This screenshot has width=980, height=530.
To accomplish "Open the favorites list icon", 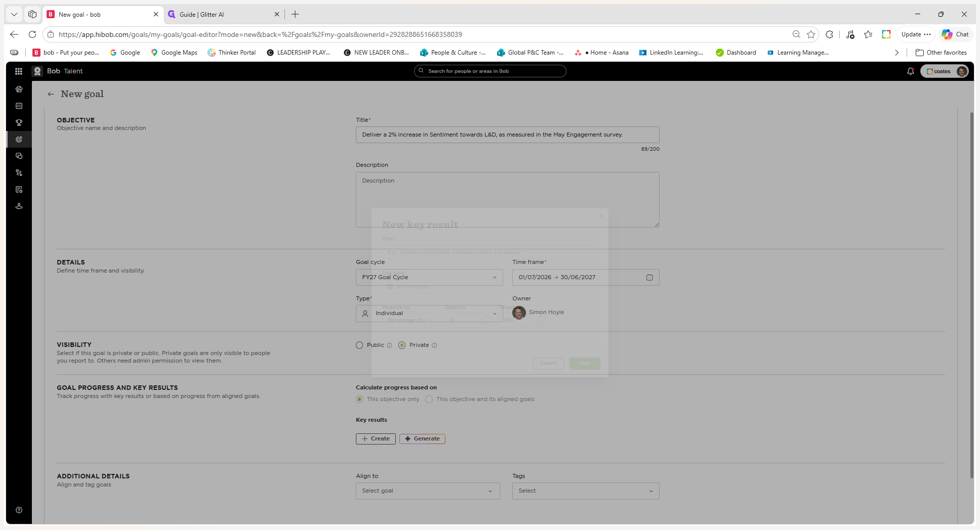I will click(868, 34).
